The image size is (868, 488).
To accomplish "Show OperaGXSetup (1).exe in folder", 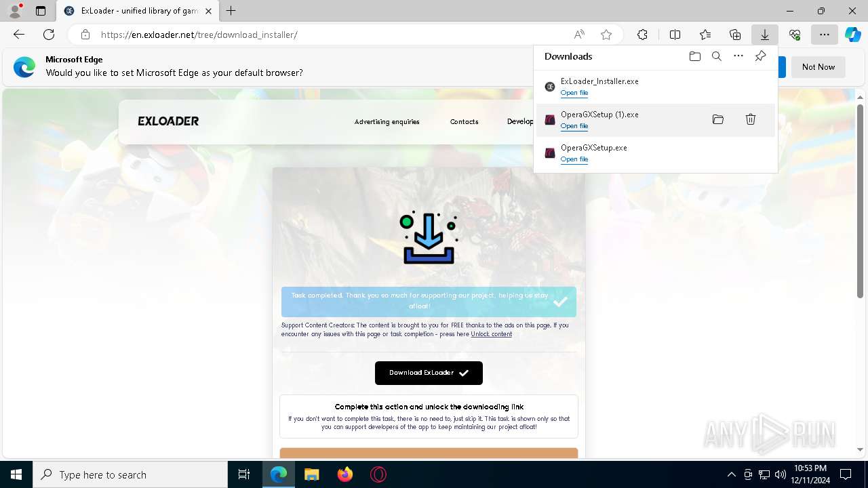I will point(718,119).
